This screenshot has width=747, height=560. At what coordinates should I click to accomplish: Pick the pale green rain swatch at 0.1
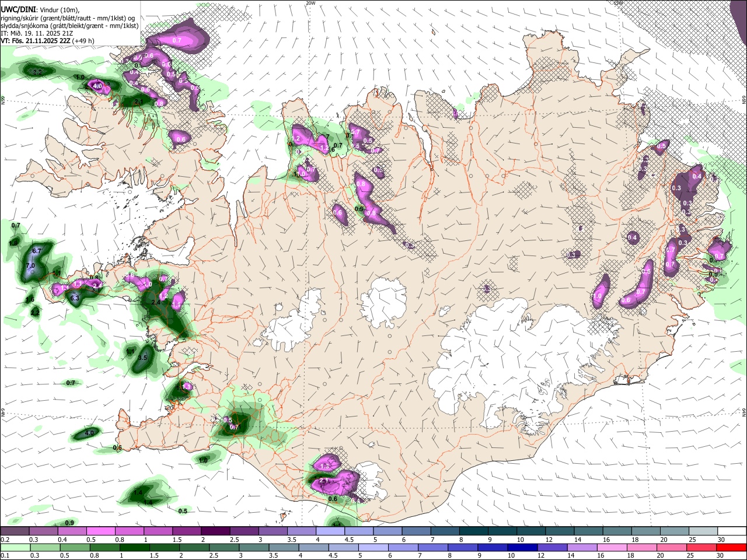click(x=15, y=548)
